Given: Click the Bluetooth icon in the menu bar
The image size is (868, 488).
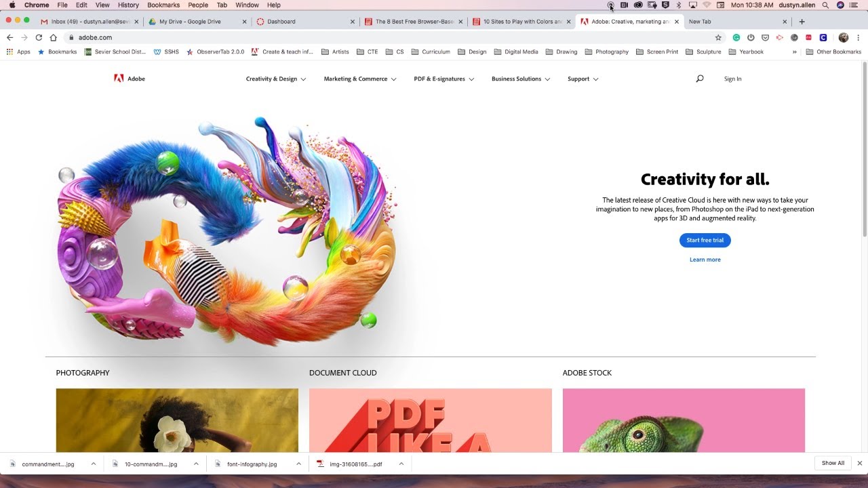Looking at the screenshot, I should [x=679, y=5].
